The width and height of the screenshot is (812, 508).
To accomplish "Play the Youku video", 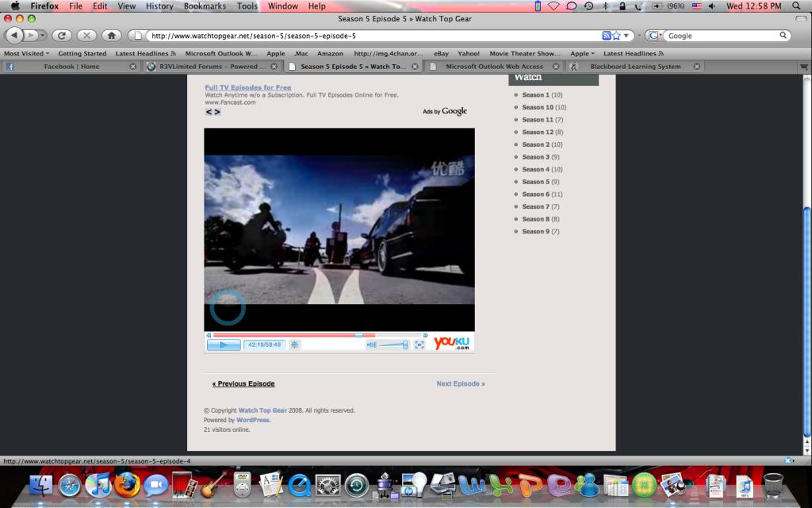I will [x=224, y=344].
